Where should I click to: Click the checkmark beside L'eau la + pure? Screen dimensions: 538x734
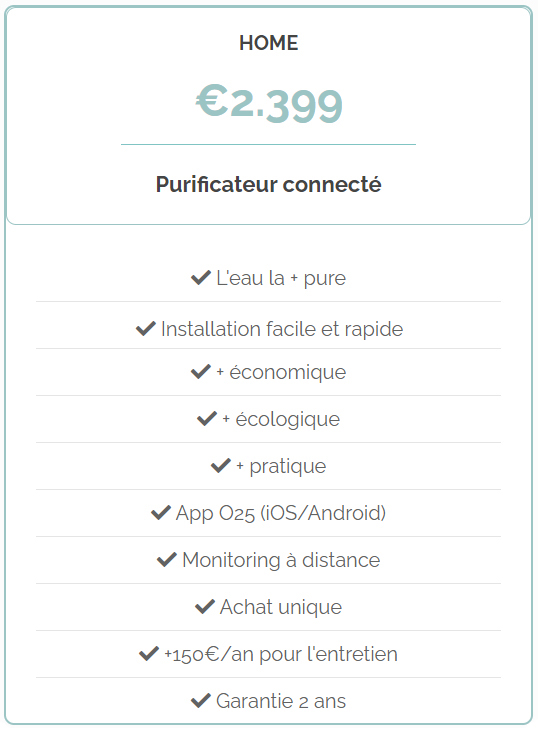coord(201,278)
